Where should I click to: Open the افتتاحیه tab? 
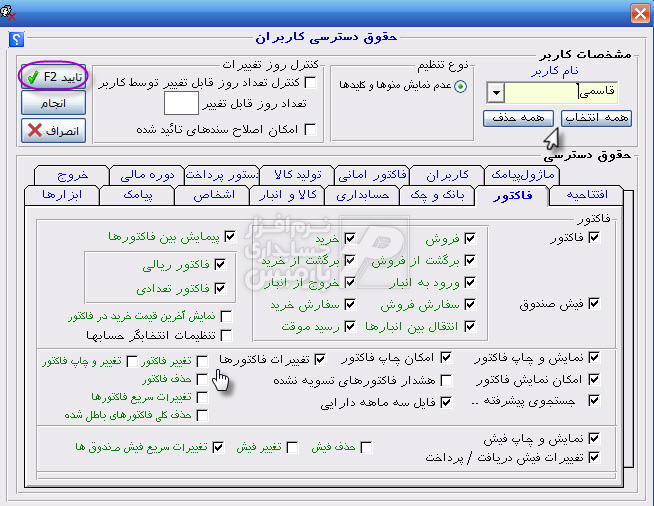coord(586,195)
